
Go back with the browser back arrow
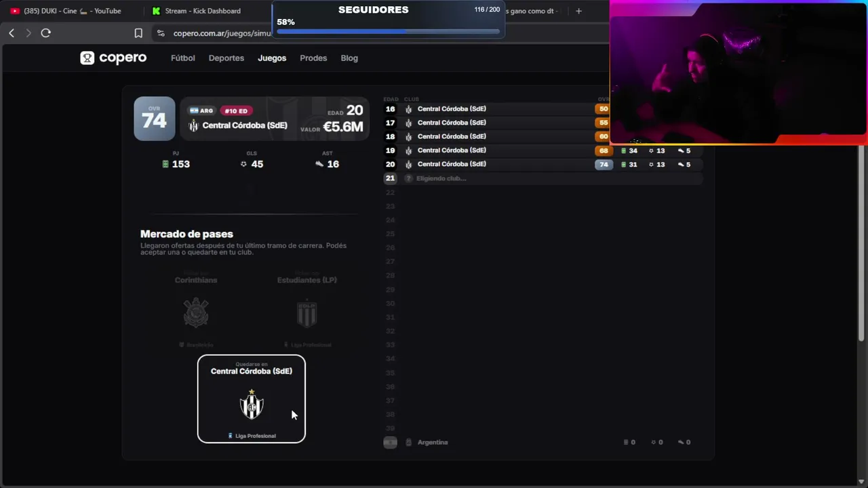12,33
